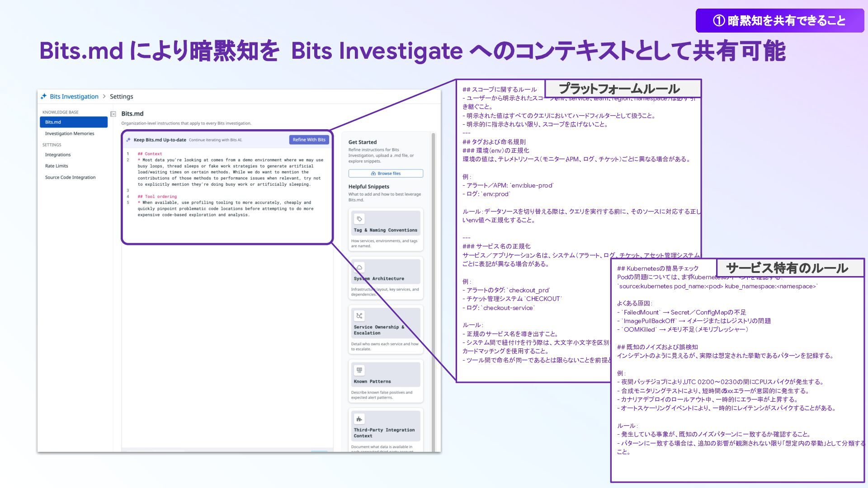
Task: Open Rate Limits settings
Action: [57, 166]
